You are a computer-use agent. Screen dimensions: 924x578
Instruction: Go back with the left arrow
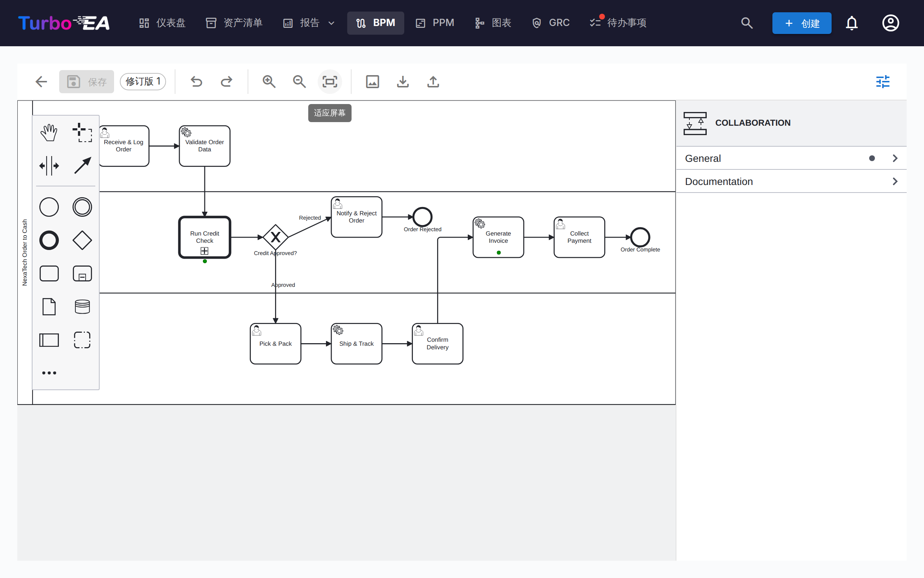point(41,82)
